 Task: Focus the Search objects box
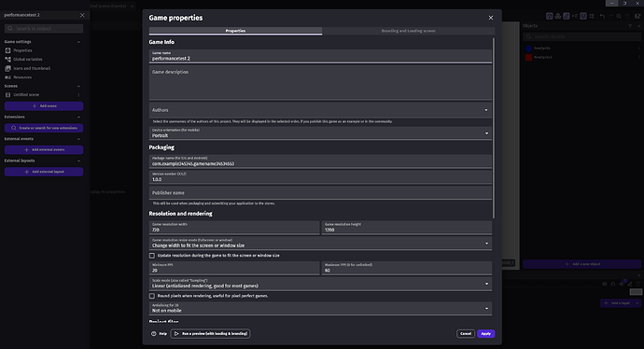pyautogui.click(x=582, y=36)
